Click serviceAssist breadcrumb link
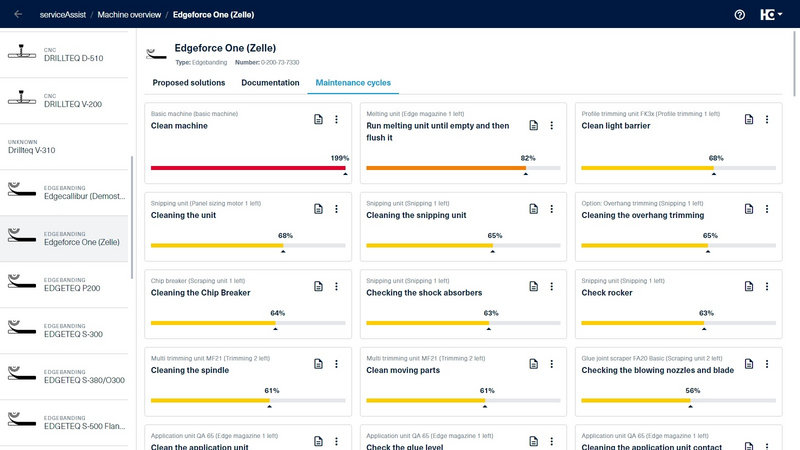The image size is (800, 450). [61, 15]
